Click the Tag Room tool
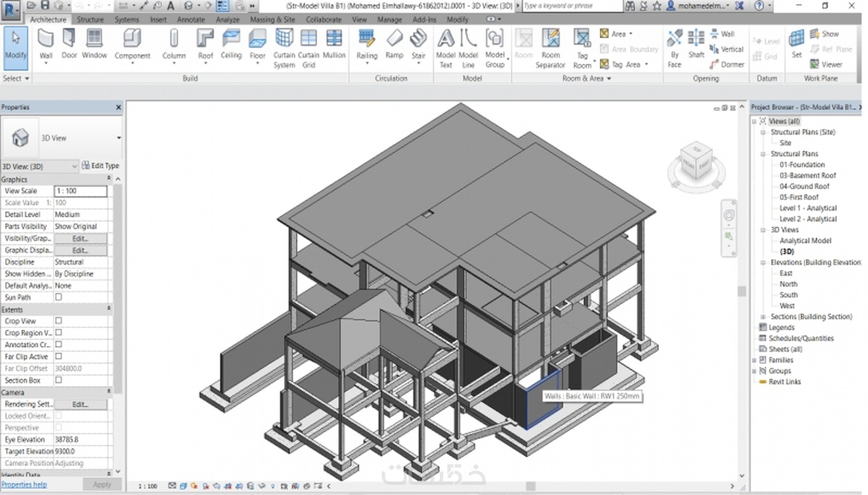The image size is (868, 495). [x=582, y=48]
